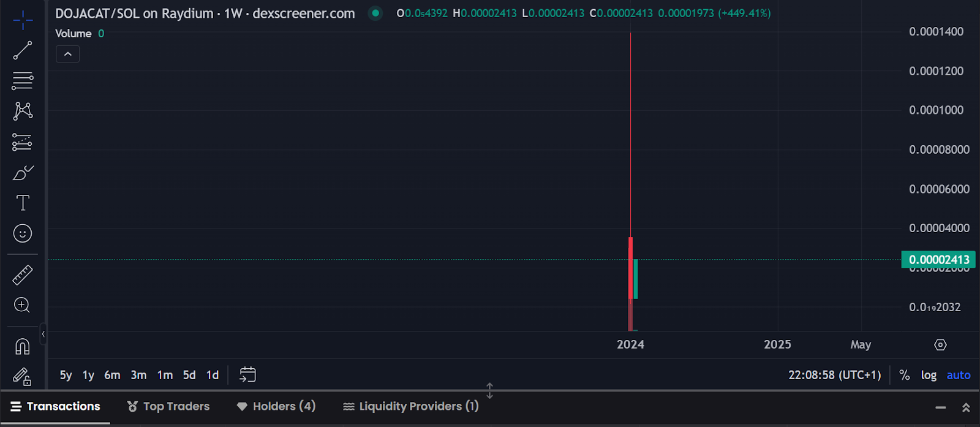Click the change value (+449.41%)
980x427 pixels.
click(x=745, y=13)
